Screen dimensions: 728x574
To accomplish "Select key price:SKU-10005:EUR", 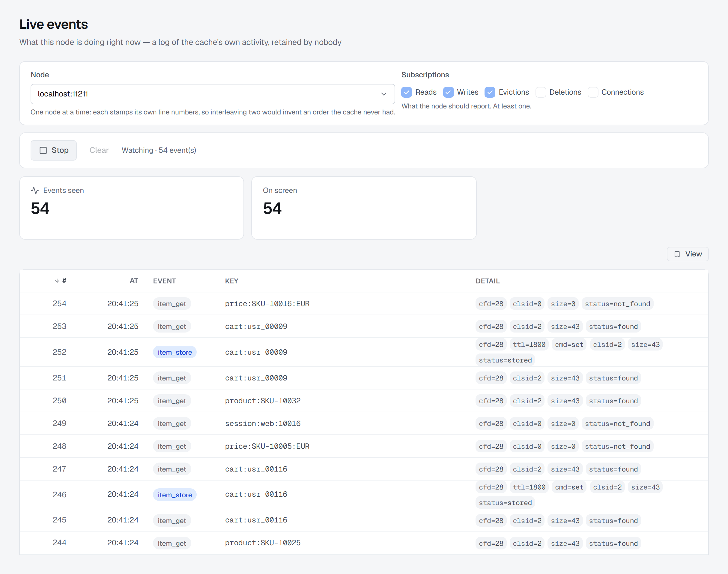I will (x=267, y=446).
